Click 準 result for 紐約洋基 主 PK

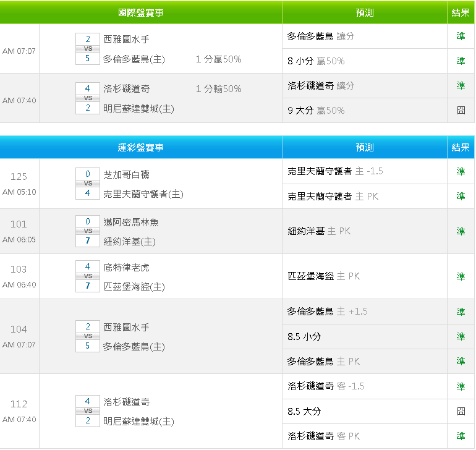[461, 231]
